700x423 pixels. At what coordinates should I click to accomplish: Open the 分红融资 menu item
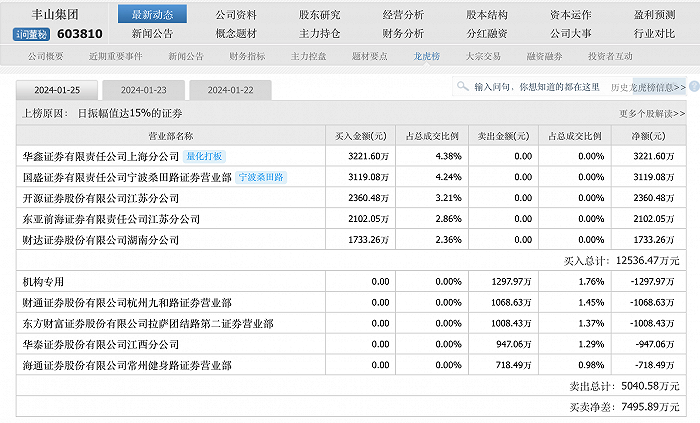coord(487,33)
